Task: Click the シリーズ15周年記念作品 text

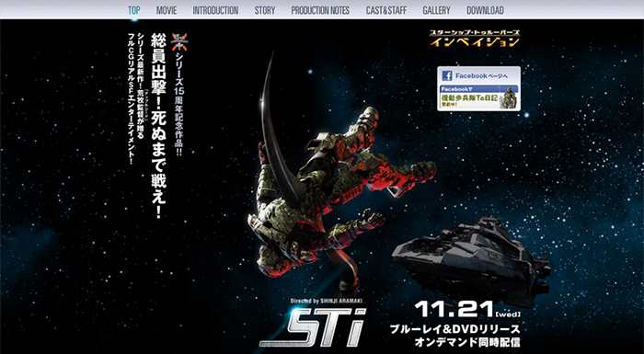Action: 179,104
